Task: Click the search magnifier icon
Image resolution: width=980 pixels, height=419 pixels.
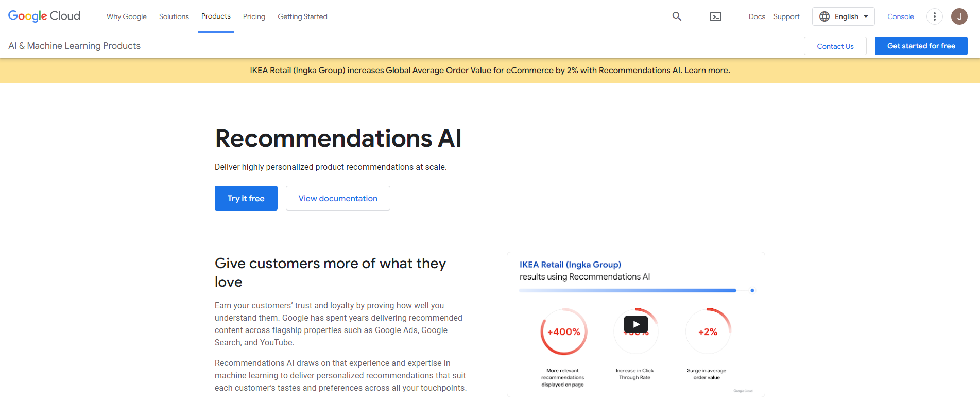Action: [677, 16]
